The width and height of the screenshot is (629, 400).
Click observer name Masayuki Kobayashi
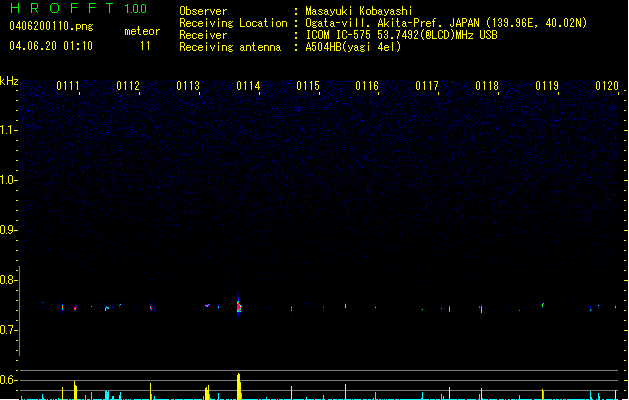pos(359,11)
